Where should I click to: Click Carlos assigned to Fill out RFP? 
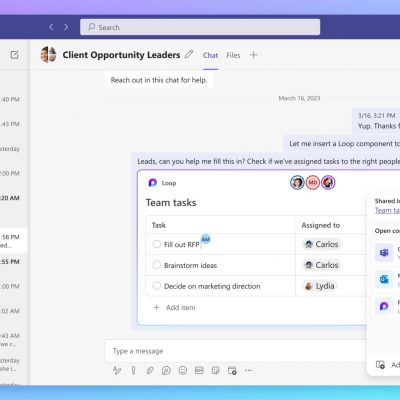(322, 244)
